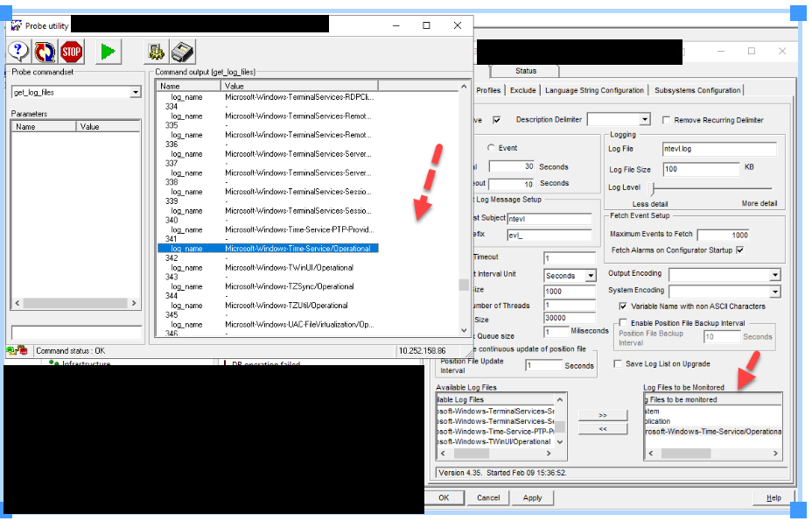Enable Remove Recurring Delimiter checkbox
Image resolution: width=812 pixels, height=521 pixels.
point(667,120)
